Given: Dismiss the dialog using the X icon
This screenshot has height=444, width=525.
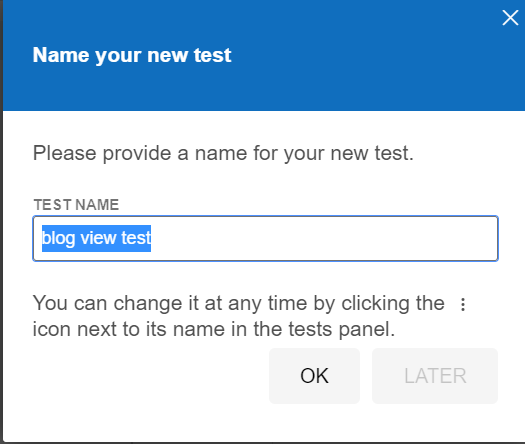Looking at the screenshot, I should 510,17.
